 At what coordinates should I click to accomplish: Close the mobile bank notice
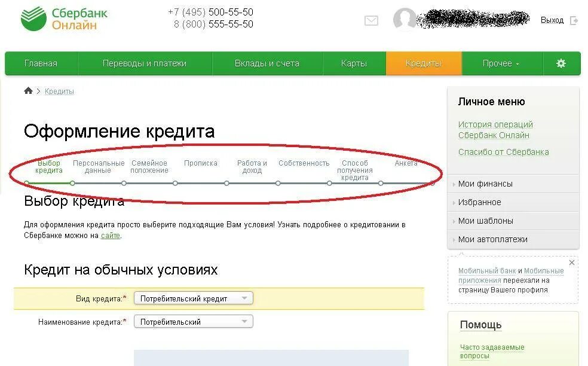[571, 263]
